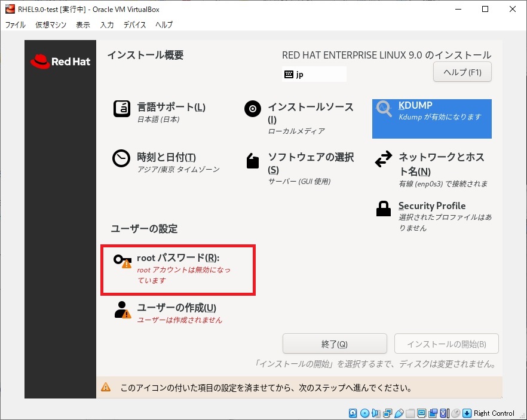Image resolution: width=527 pixels, height=420 pixels.
Task: Click the ヘルプ (F1) button
Action: pos(462,72)
